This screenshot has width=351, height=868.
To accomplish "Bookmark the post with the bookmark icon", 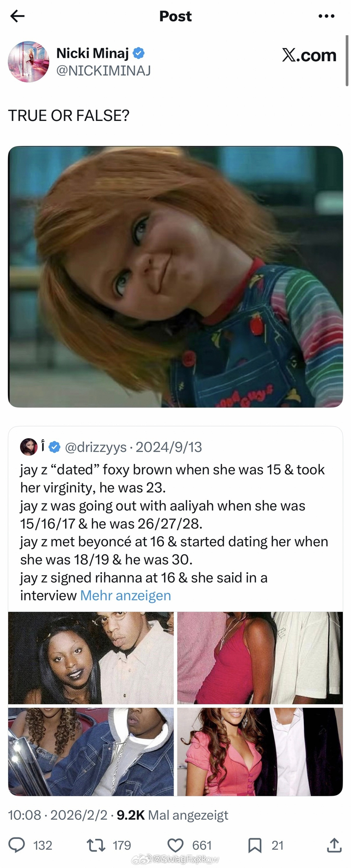I will tap(255, 845).
